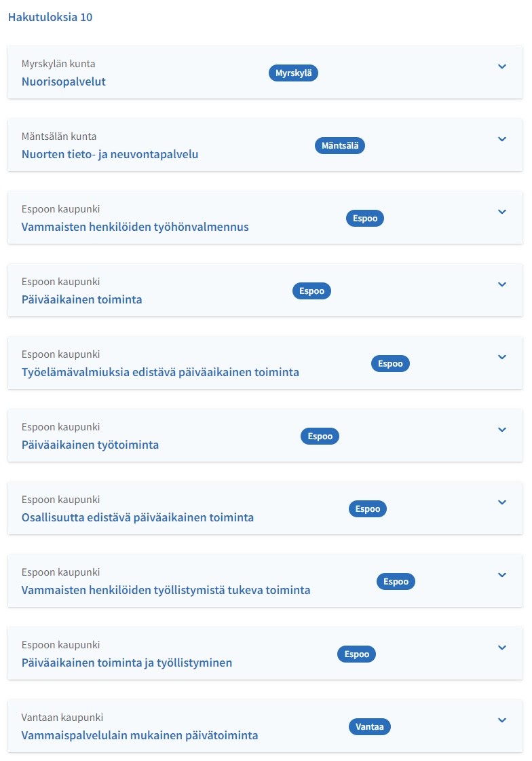Image resolution: width=532 pixels, height=761 pixels.
Task: Open Vammaisten henkilöiden työhönvalmennus link
Action: click(135, 227)
